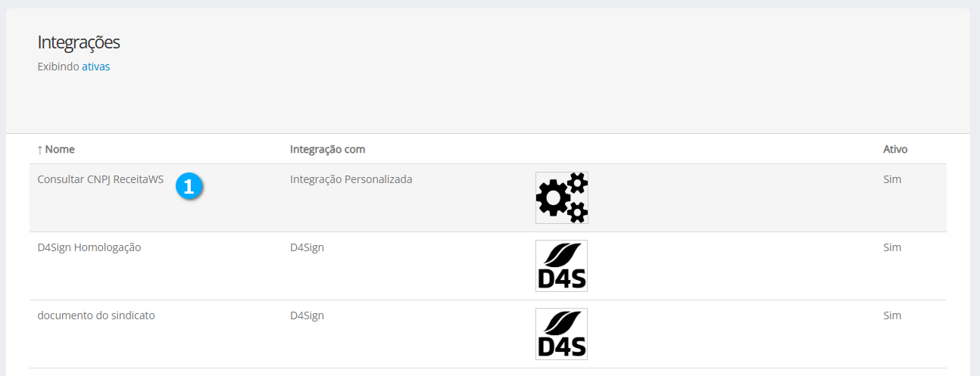This screenshot has height=376, width=980.
Task: Click the D4Sign type text in the documento do sindicato row
Action: coord(307,315)
